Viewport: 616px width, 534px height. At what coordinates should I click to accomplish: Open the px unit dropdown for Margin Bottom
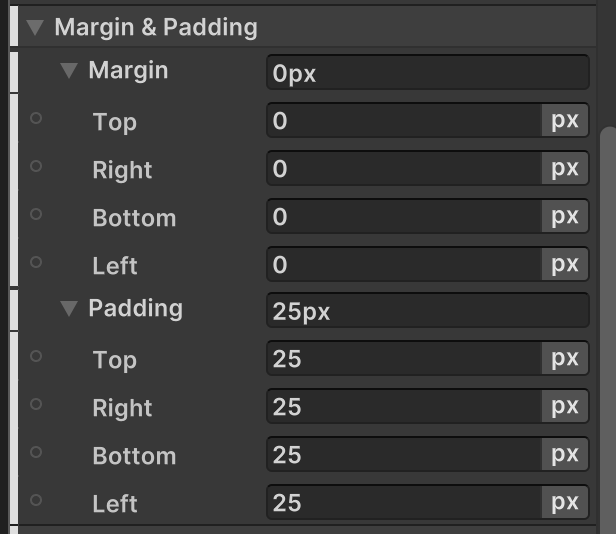(565, 217)
